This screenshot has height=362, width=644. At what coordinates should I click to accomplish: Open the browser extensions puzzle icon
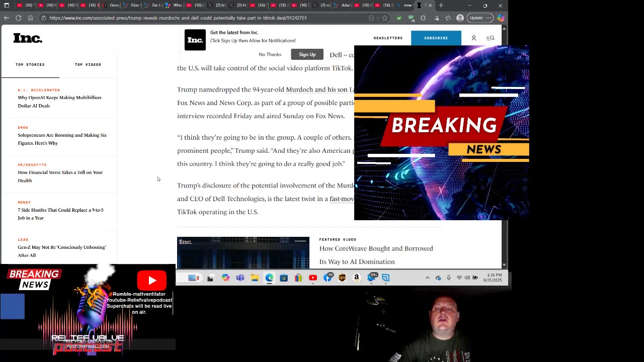423,18
